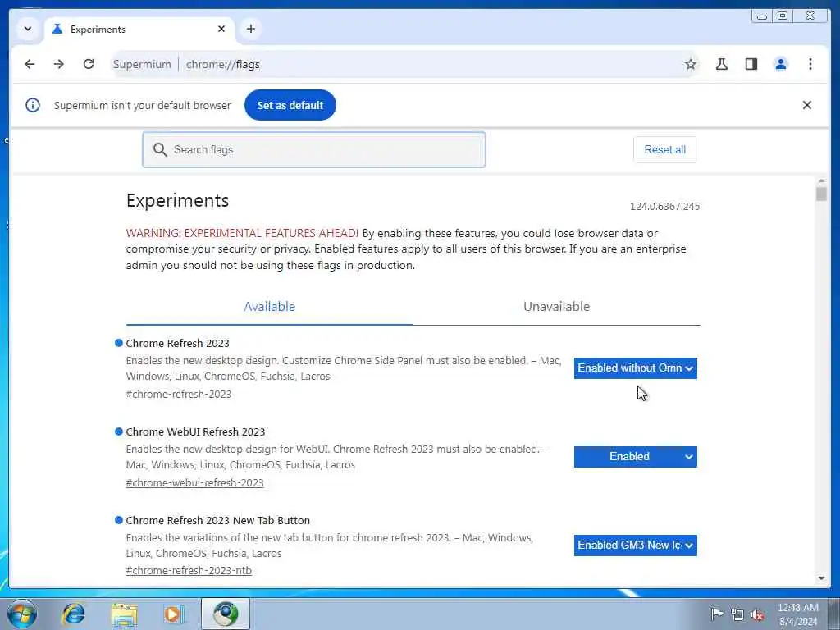Viewport: 840px width, 630px height.
Task: Click the Reset all button
Action: click(x=664, y=149)
